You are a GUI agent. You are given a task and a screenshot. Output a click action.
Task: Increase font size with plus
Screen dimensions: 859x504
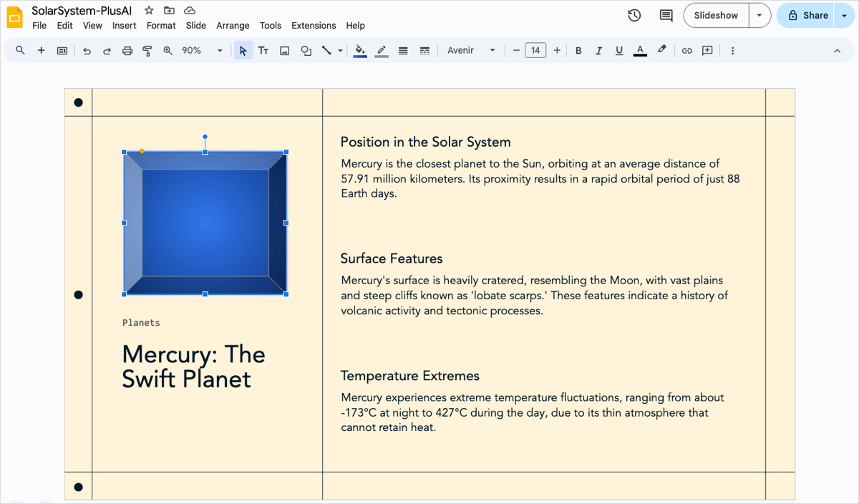coord(557,51)
